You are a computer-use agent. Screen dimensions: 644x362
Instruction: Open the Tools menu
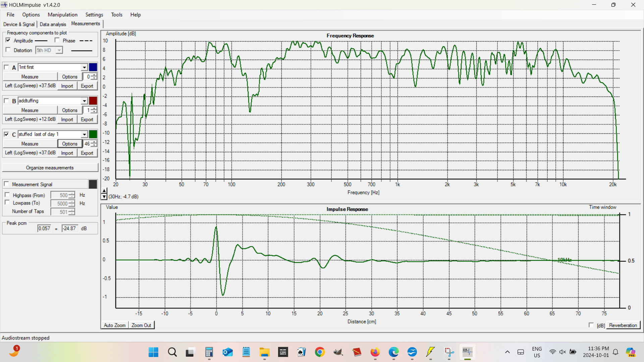pos(117,15)
